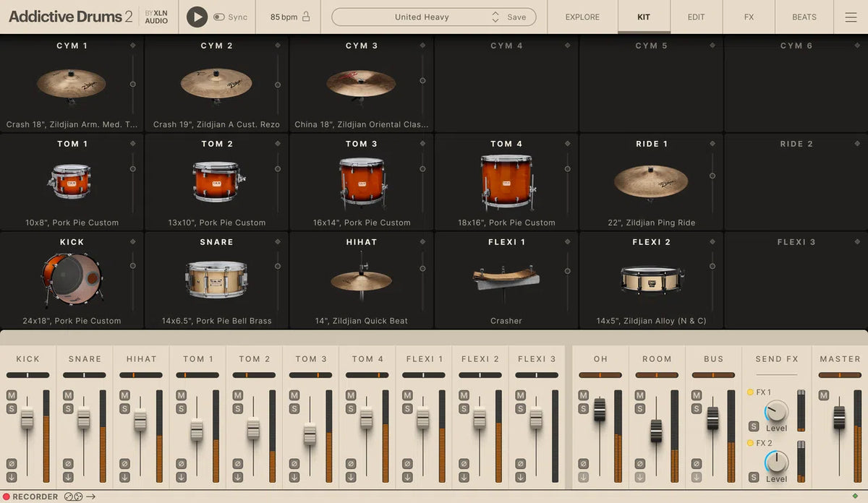This screenshot has width=868, height=503.
Task: Open the EXPLORE tab
Action: pyautogui.click(x=582, y=17)
